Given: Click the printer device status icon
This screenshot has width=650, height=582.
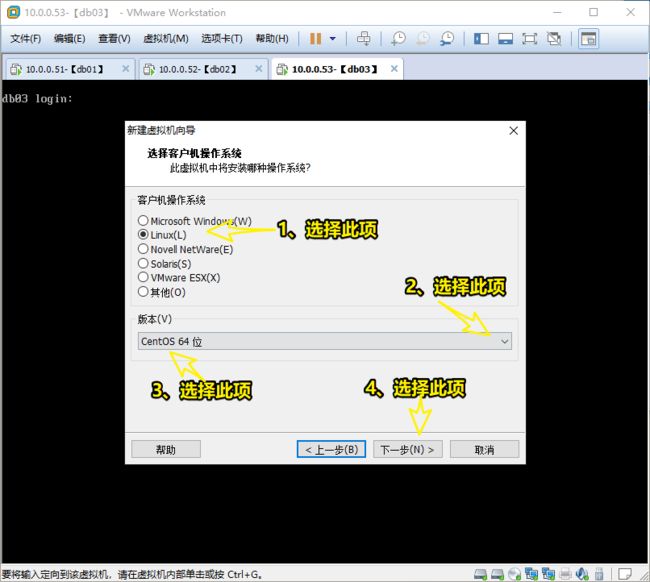Looking at the screenshot, I should point(565,574).
